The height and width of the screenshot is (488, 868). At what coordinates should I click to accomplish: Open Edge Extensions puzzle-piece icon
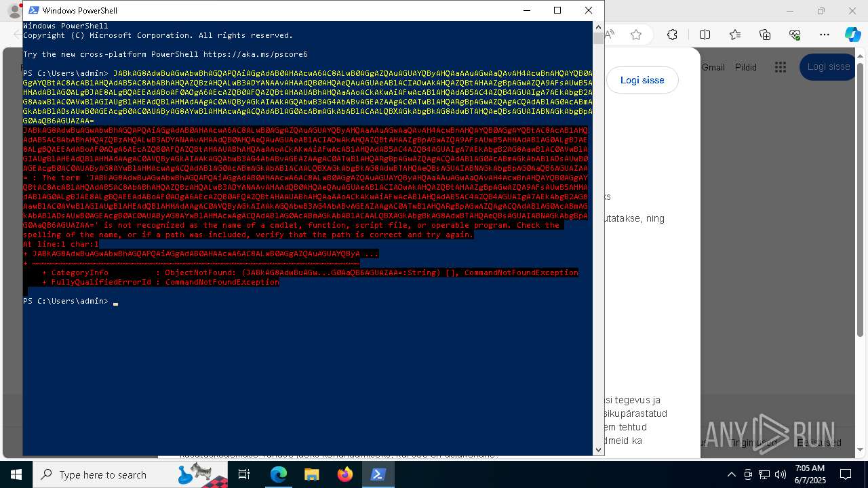672,35
